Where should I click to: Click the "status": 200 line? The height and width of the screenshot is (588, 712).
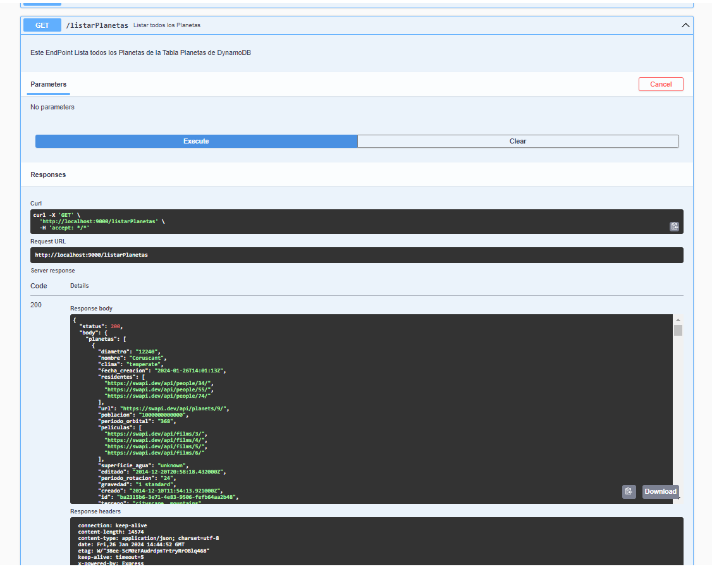pyautogui.click(x=101, y=326)
